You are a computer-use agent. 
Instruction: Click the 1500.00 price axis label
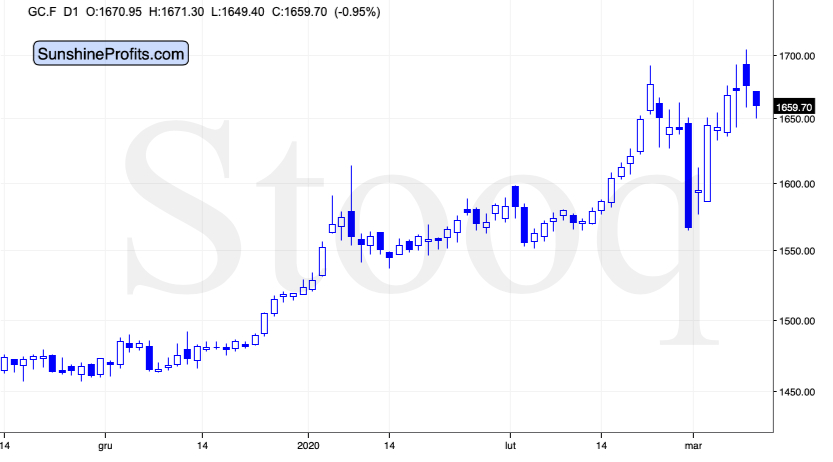797,321
